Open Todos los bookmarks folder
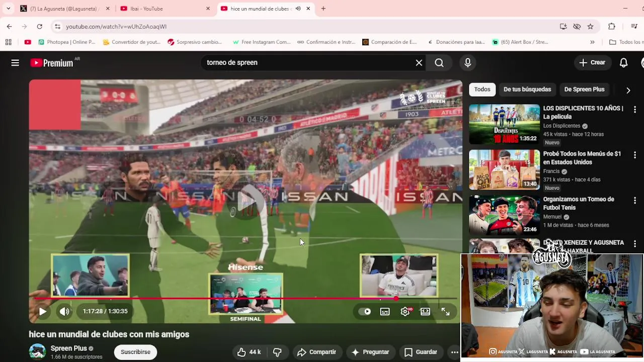The image size is (644, 362). tap(626, 42)
